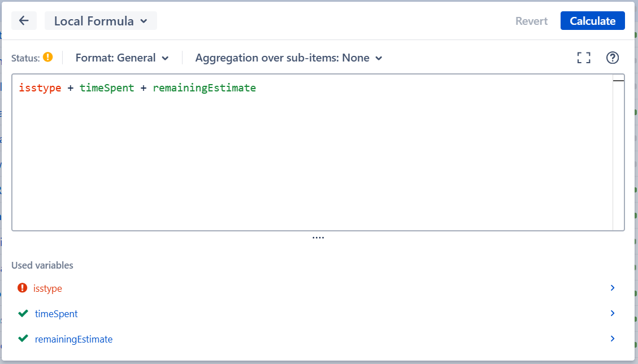The height and width of the screenshot is (364, 638).
Task: Click the green checkmark beside timeSpent
Action: 23,313
